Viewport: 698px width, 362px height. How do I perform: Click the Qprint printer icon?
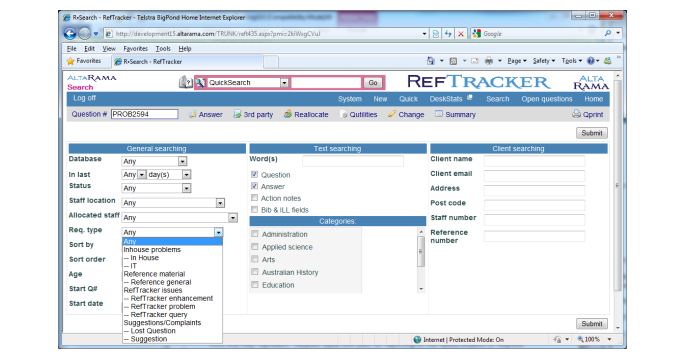(576, 114)
